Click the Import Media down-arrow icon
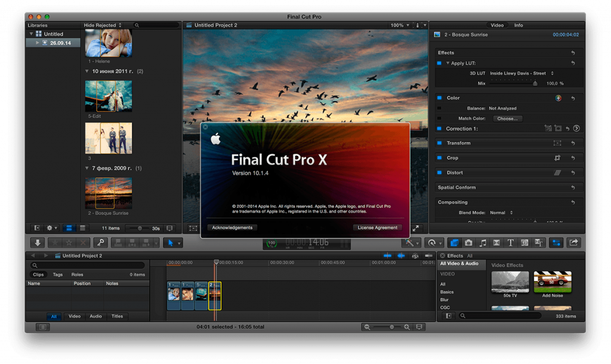The image size is (611, 364). coord(38,243)
